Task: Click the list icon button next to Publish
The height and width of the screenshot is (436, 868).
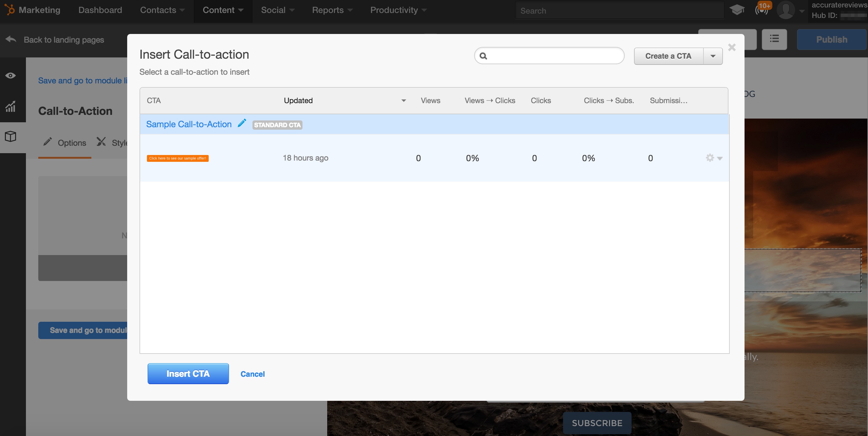Action: pos(774,39)
